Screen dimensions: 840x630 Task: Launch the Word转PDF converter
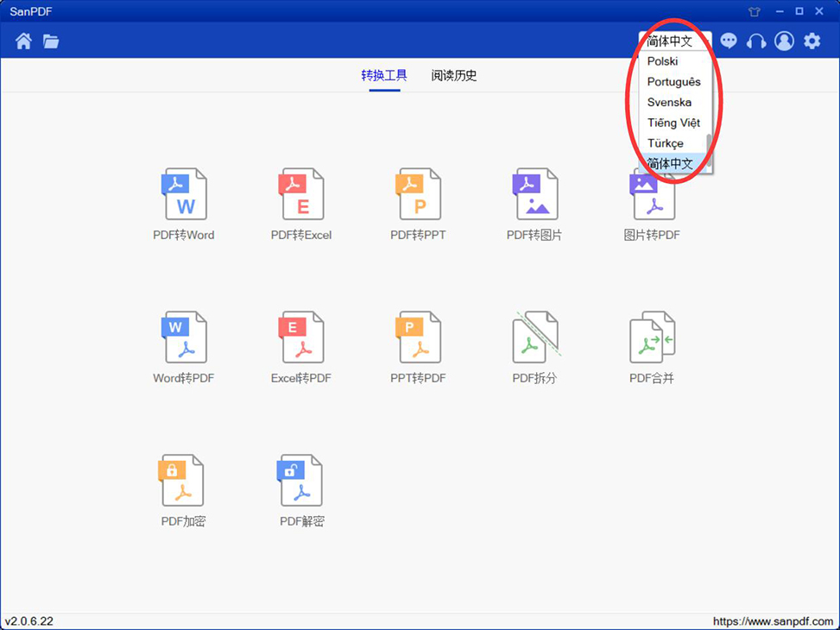(184, 348)
